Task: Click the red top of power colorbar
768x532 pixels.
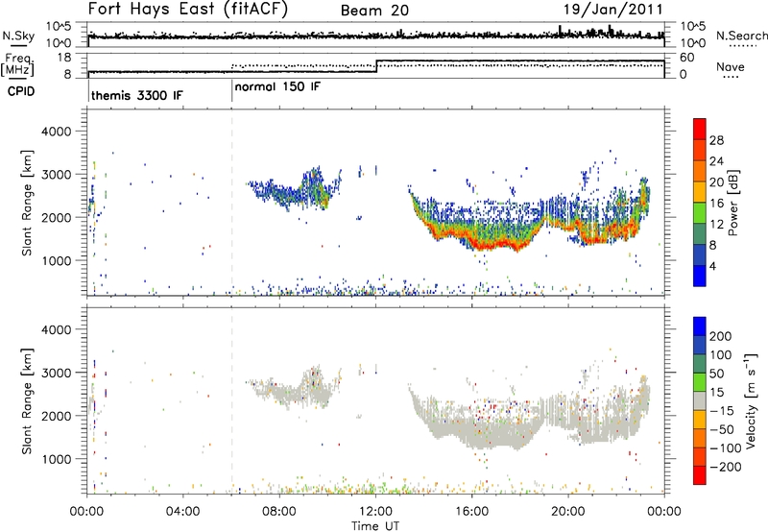Action: (x=700, y=129)
